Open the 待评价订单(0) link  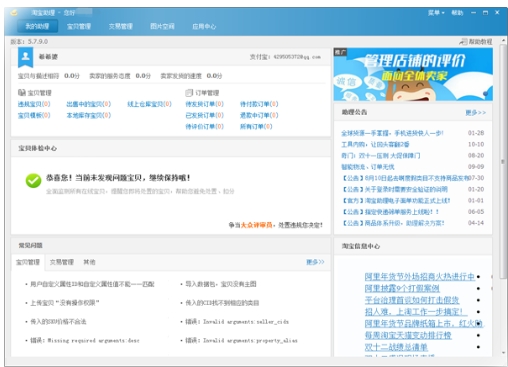coord(204,127)
